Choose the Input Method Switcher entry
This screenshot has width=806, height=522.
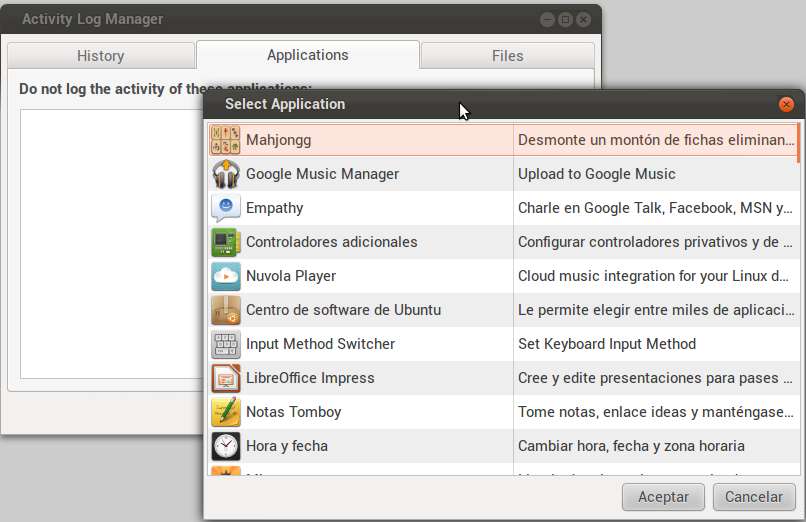[x=320, y=344]
